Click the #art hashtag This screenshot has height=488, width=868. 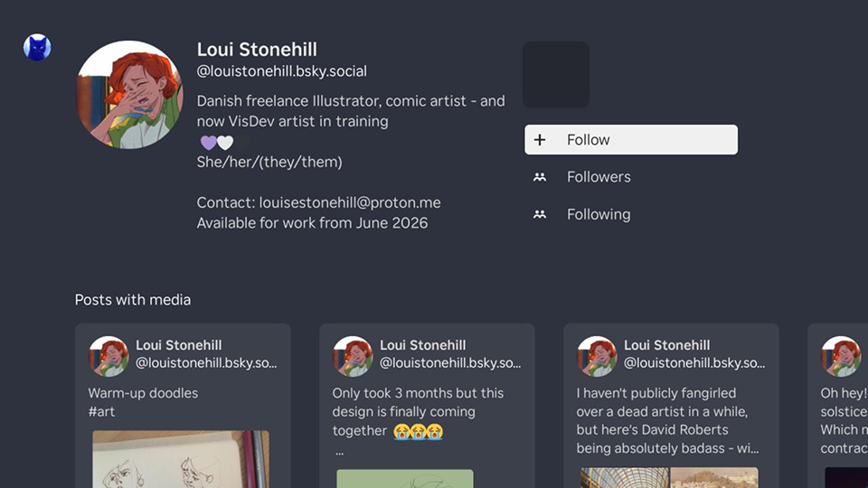pyautogui.click(x=101, y=412)
